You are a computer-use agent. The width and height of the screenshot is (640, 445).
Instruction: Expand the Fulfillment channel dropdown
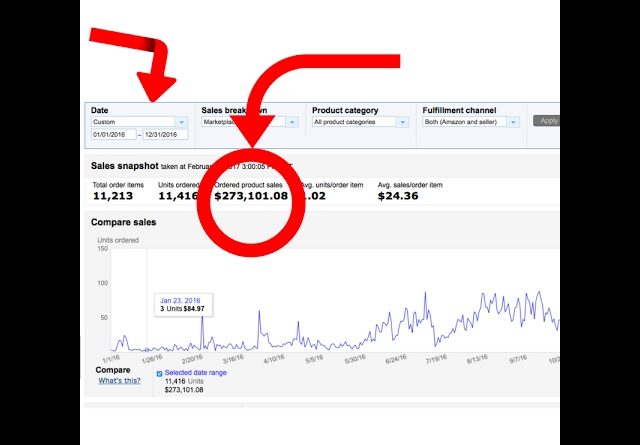(x=470, y=122)
